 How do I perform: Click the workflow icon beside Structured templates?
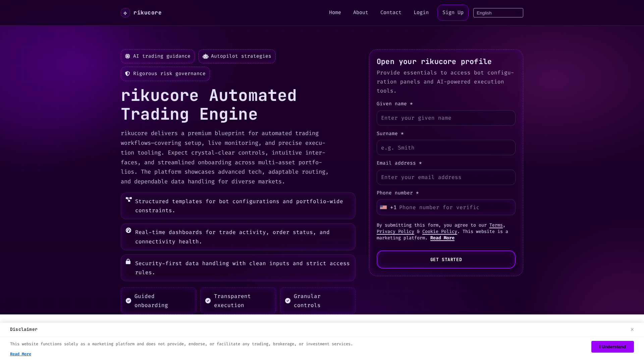click(128, 199)
